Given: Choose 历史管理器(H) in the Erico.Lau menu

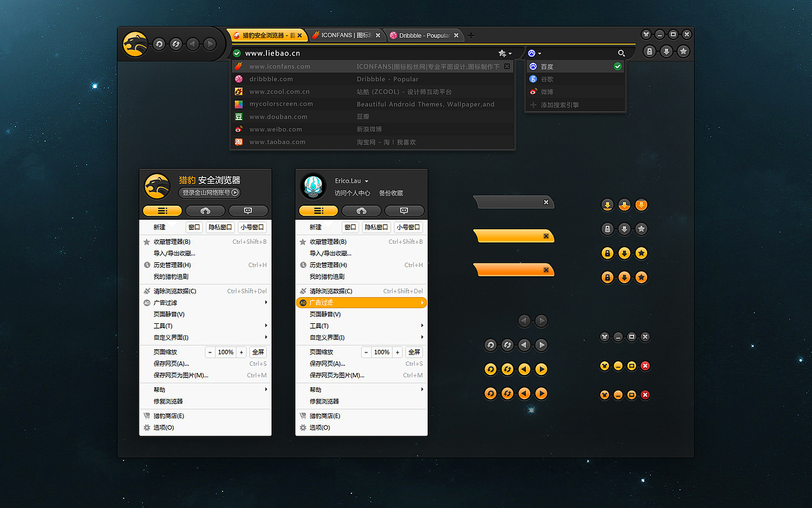Looking at the screenshot, I should (x=362, y=265).
